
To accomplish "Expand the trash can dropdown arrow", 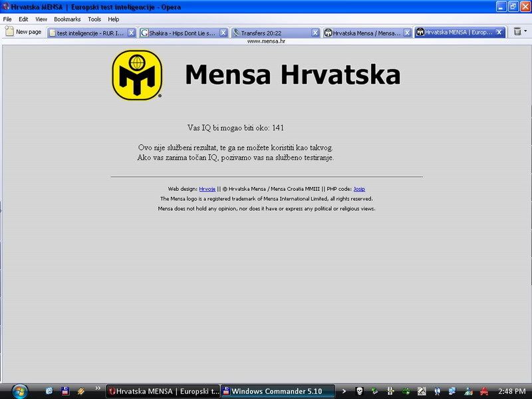I will tap(525, 31).
